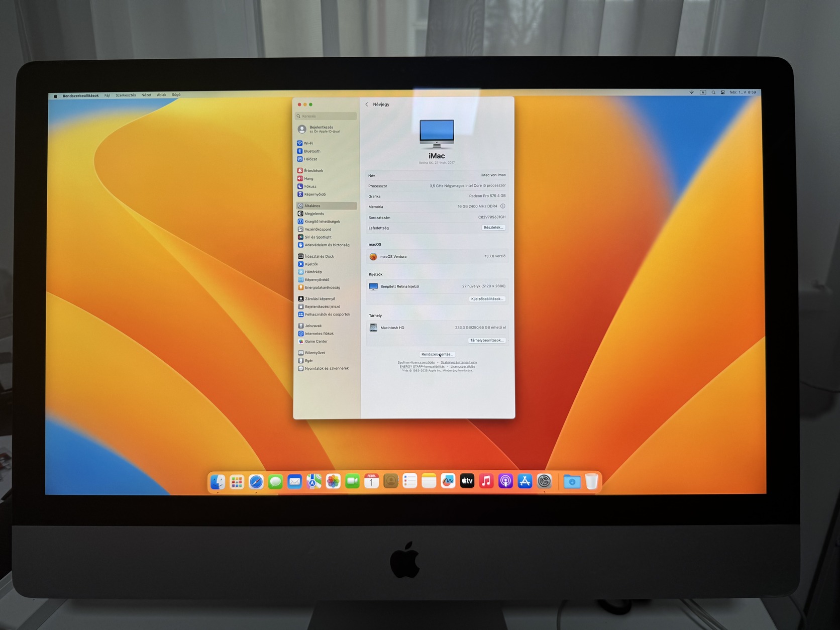Click the memory info (i) icon
This screenshot has height=630, width=840.
coord(503,206)
